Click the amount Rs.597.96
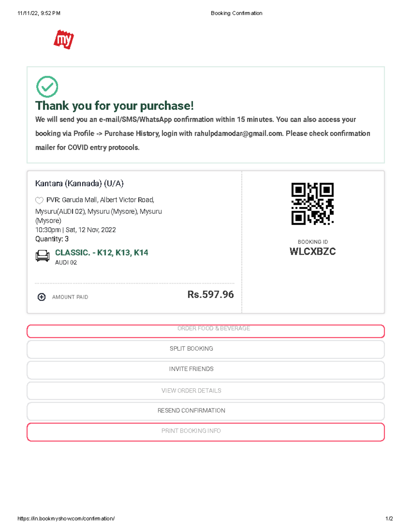Screen dimensions: 411x532 pyautogui.click(x=210, y=294)
